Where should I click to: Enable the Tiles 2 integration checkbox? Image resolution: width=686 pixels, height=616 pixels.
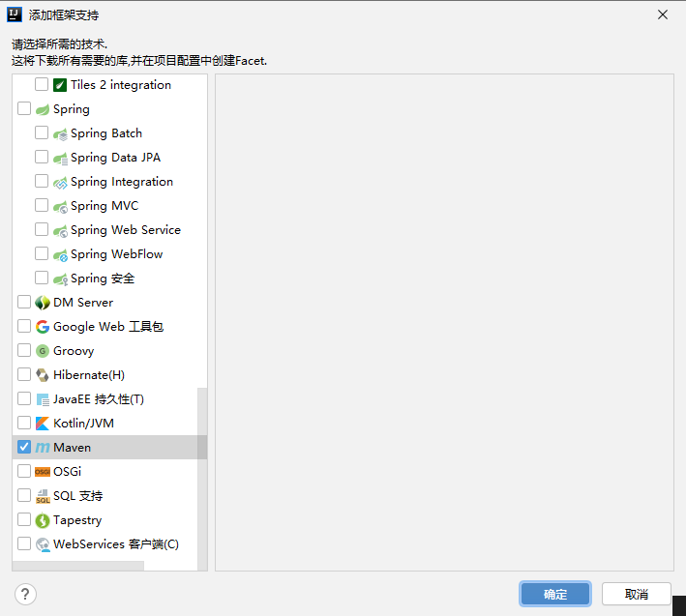[42, 84]
